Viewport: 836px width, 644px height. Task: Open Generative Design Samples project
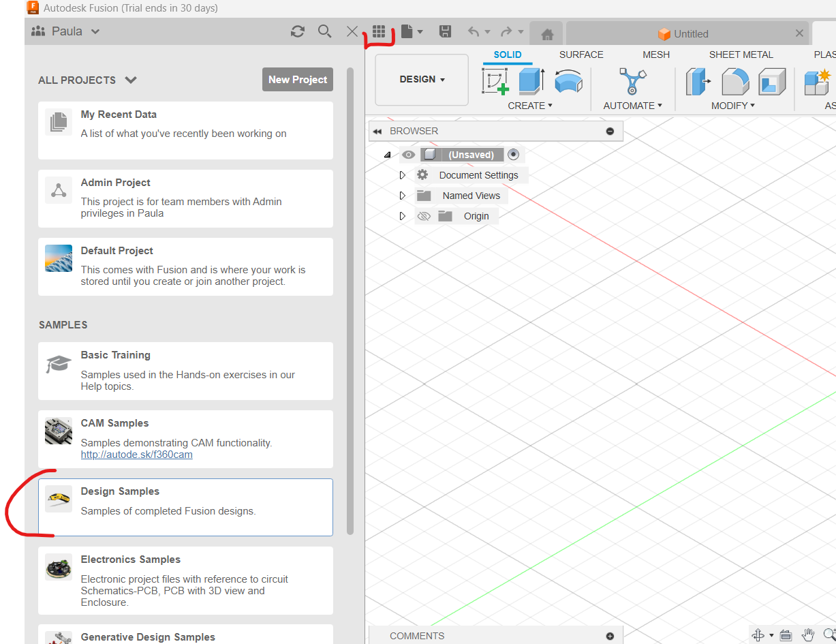pyautogui.click(x=185, y=634)
